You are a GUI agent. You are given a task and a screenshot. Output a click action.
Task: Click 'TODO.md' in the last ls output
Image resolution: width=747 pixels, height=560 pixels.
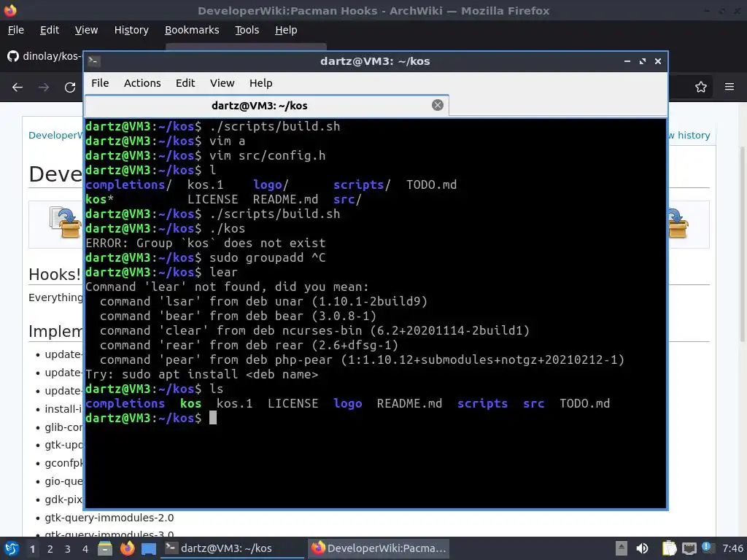584,404
